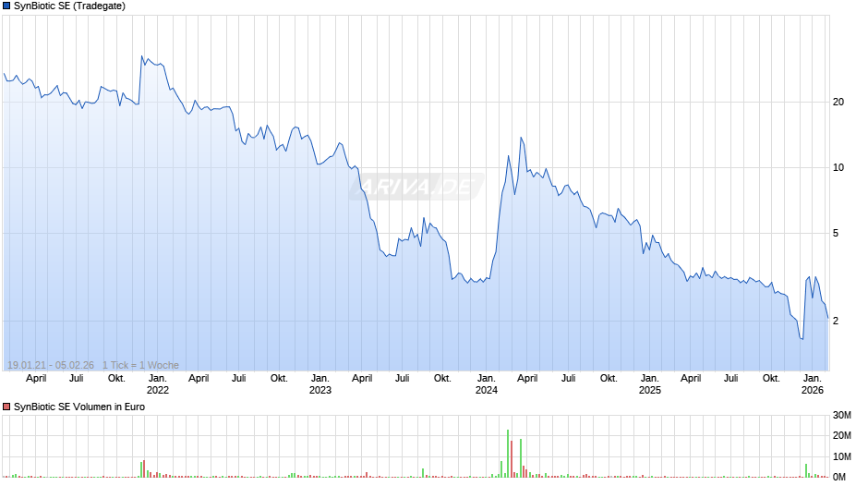Click the blue SynBiotic SE legend square
This screenshot has width=868, height=486.
6,6
